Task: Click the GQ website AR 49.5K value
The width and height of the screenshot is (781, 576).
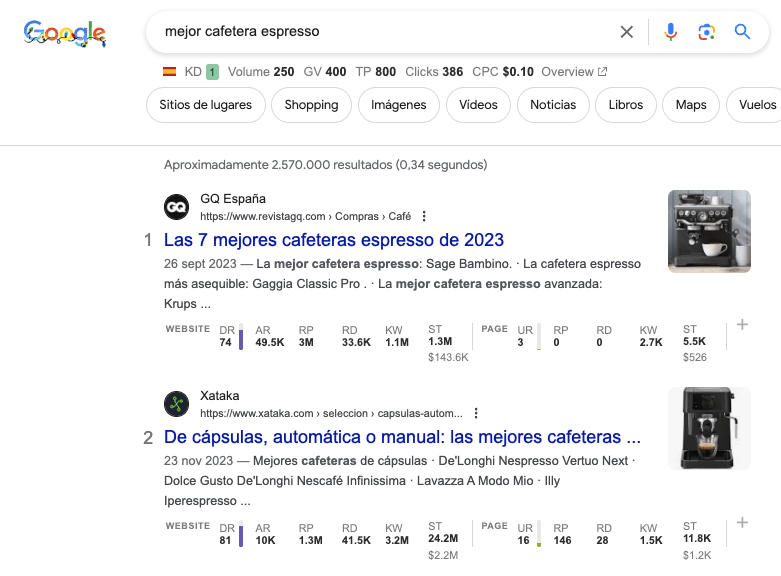Action: [269, 342]
